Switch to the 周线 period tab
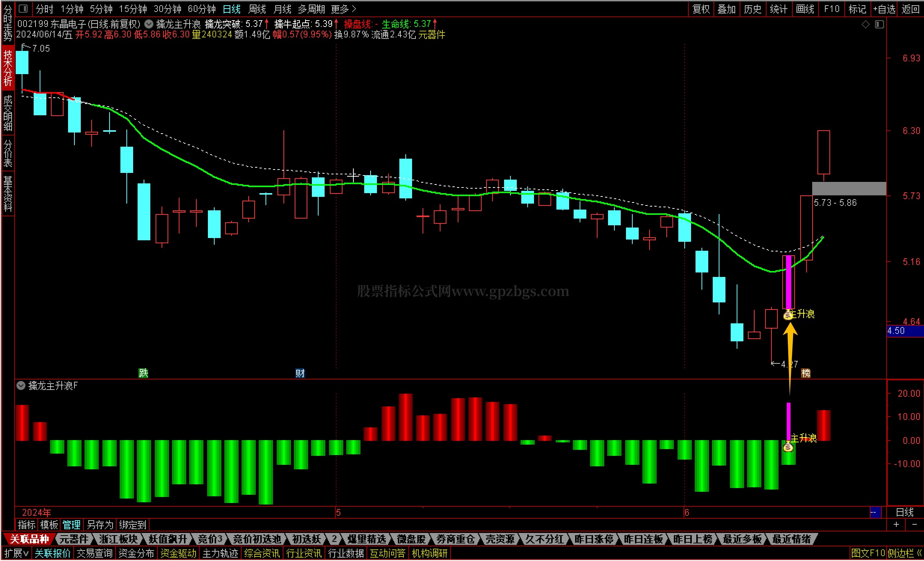Viewport: 924px width, 561px height. coord(257,9)
